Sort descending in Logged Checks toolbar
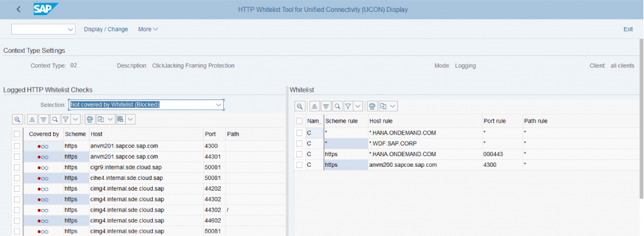Screen dimensions: 644x236 tap(43, 120)
